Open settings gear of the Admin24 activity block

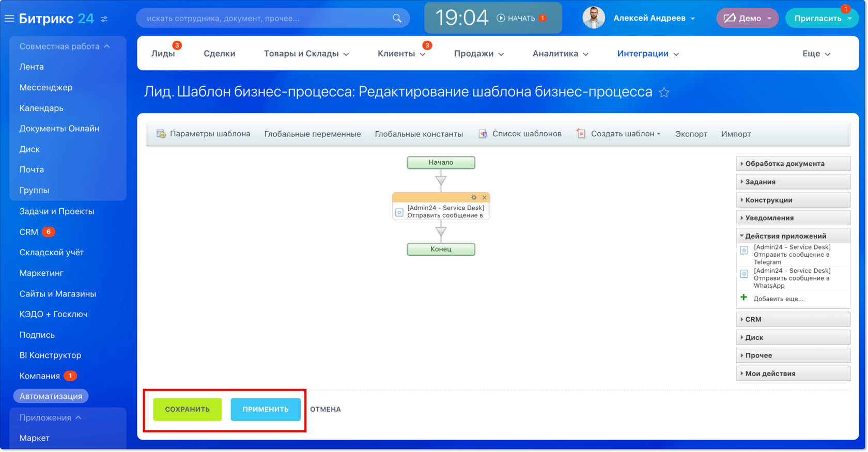coord(474,197)
